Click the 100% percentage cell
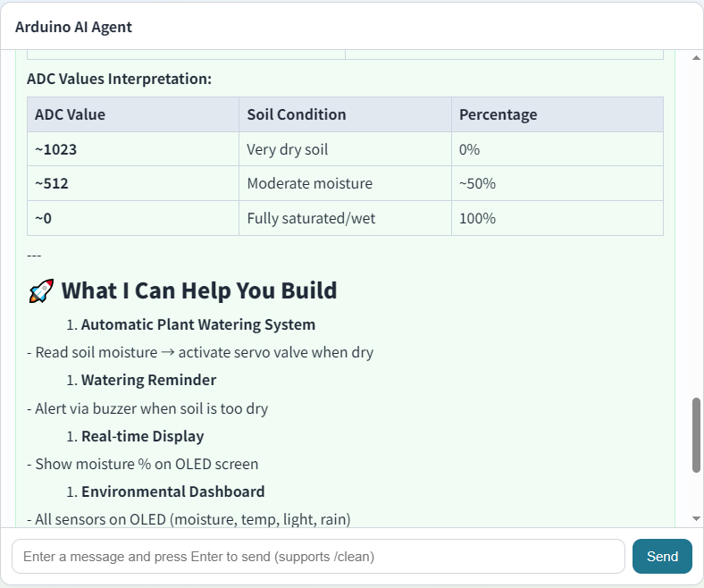The image size is (704, 588). [x=557, y=218]
